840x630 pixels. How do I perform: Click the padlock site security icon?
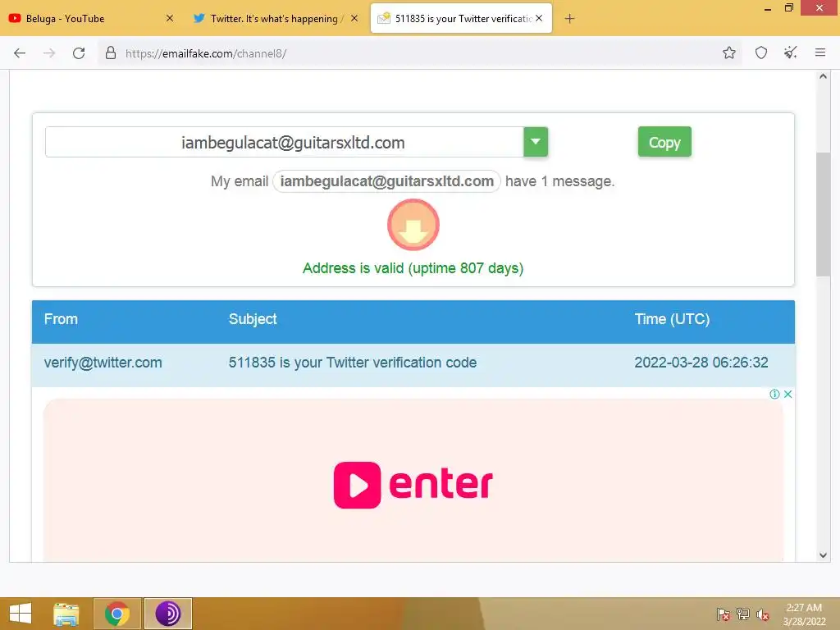pyautogui.click(x=111, y=52)
